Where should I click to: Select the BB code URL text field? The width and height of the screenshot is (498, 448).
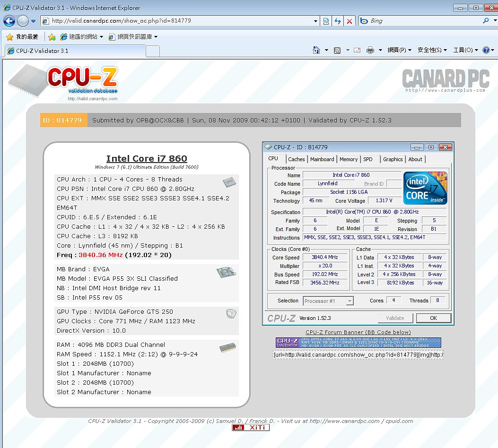(x=358, y=355)
